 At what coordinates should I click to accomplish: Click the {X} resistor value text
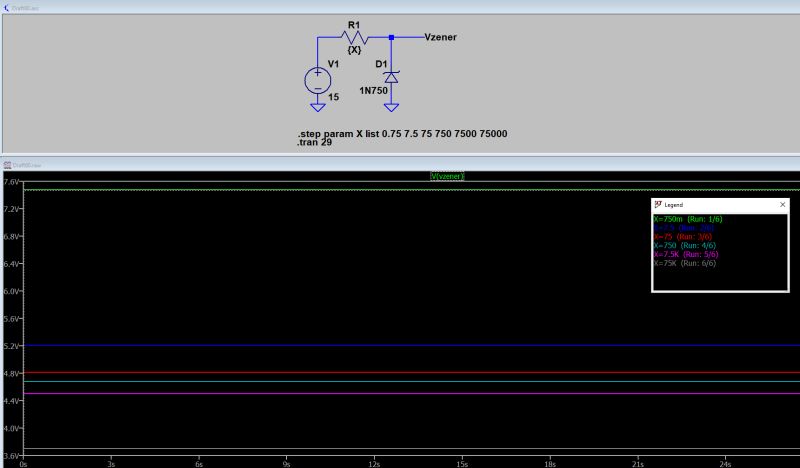(354, 50)
